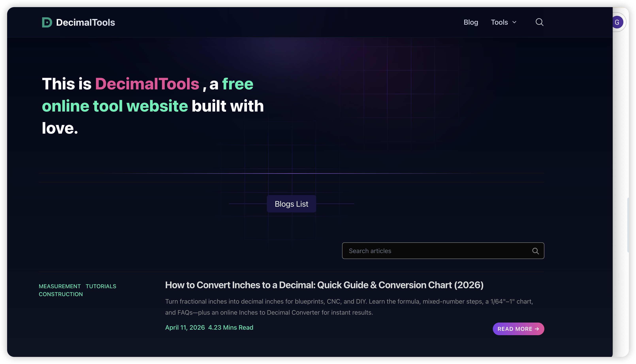Click the arrow icon in READ MORE

click(x=537, y=329)
